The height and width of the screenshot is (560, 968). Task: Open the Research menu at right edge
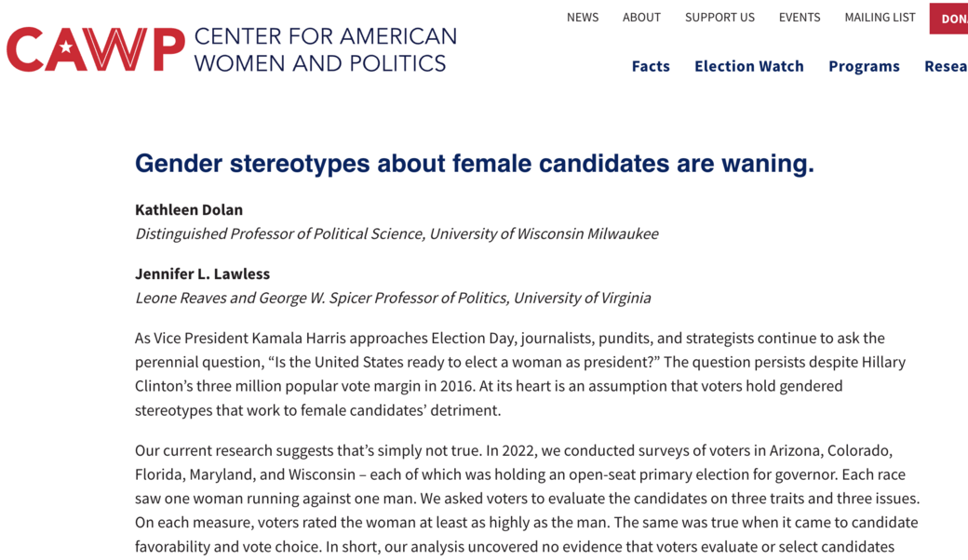[945, 66]
